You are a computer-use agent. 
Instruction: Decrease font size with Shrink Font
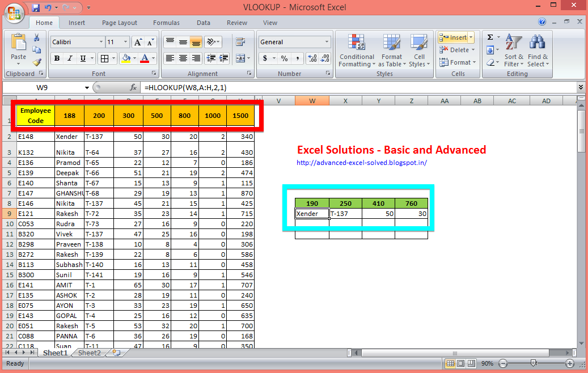coord(150,42)
